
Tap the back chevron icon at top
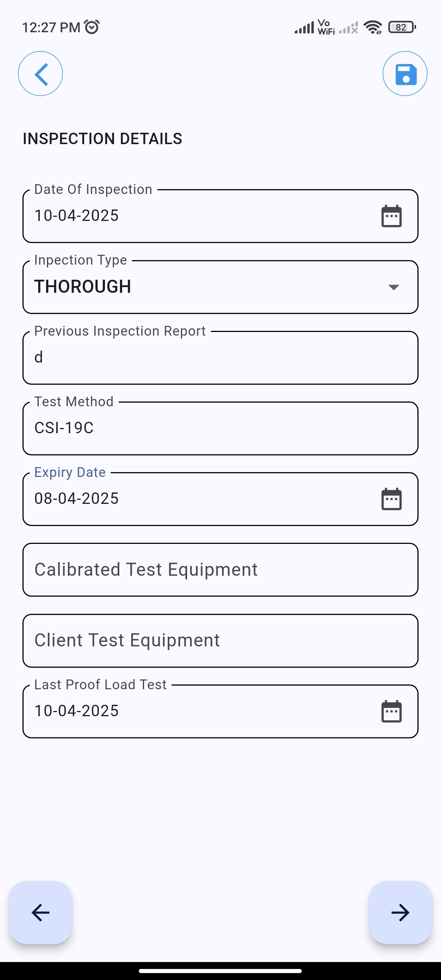pyautogui.click(x=40, y=74)
